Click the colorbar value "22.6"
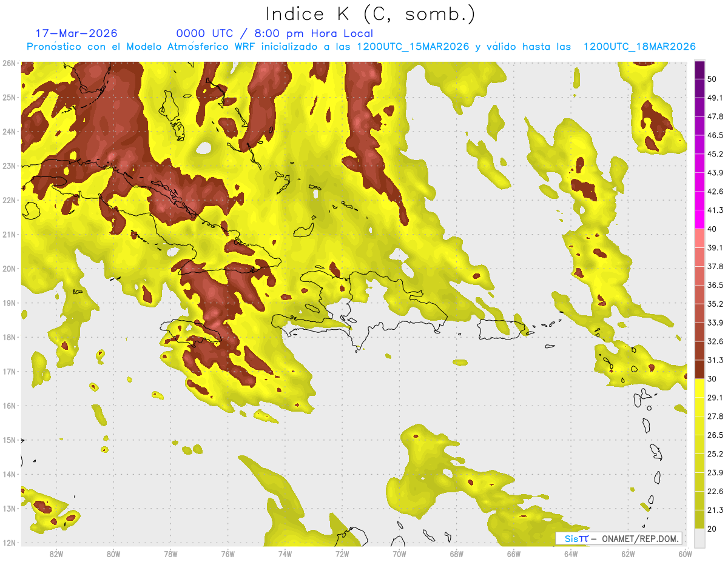This screenshot has width=728, height=562. (715, 491)
